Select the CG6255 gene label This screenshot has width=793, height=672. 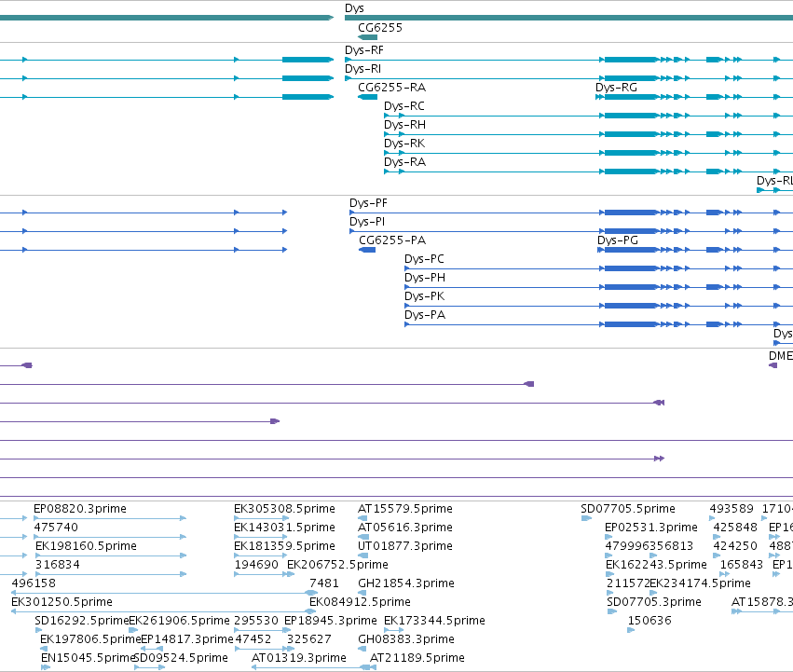tap(380, 28)
